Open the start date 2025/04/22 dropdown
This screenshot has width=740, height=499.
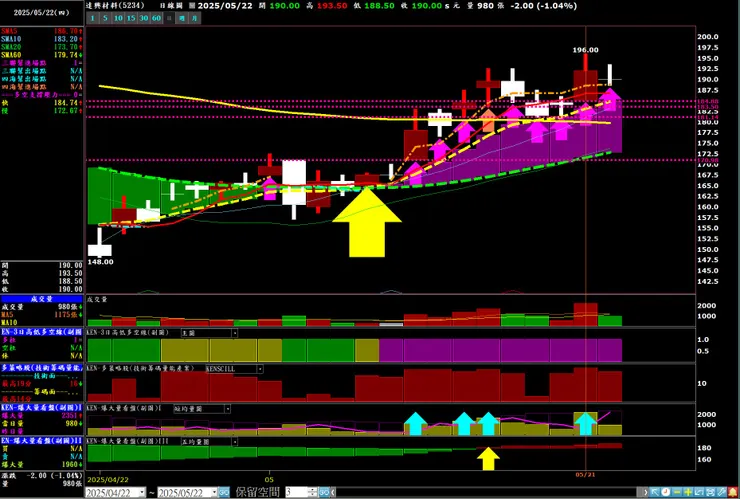[143, 492]
